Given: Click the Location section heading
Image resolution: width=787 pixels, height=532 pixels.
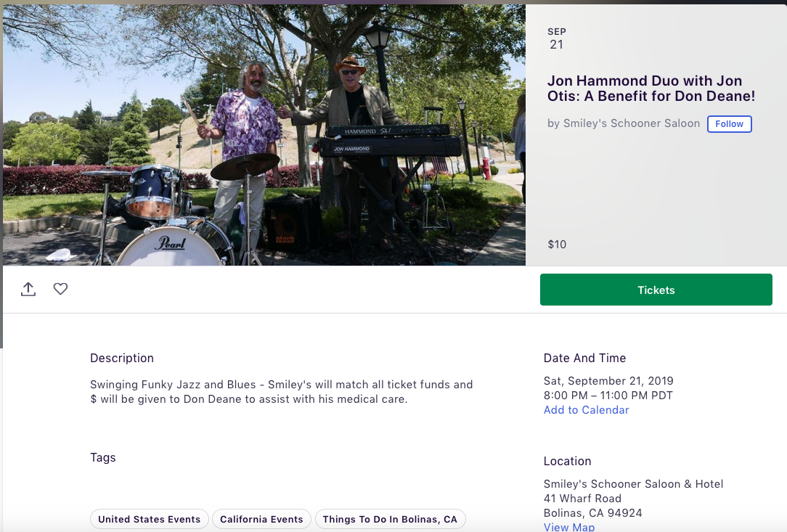Looking at the screenshot, I should (x=567, y=461).
